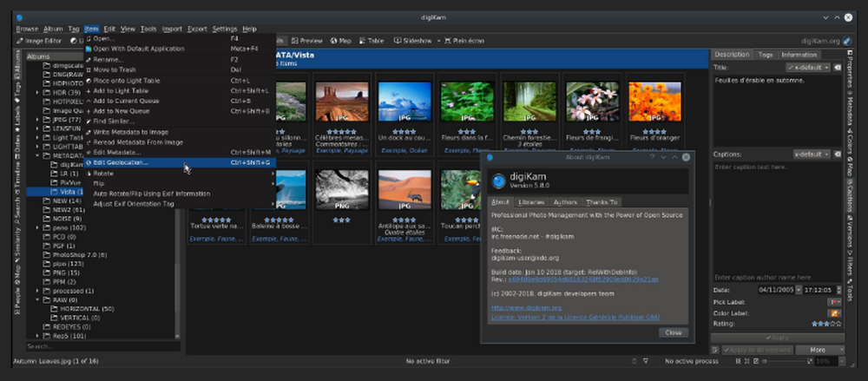The image size is (868, 381).
Task: Switch to Tags tab in right panel
Action: point(766,55)
